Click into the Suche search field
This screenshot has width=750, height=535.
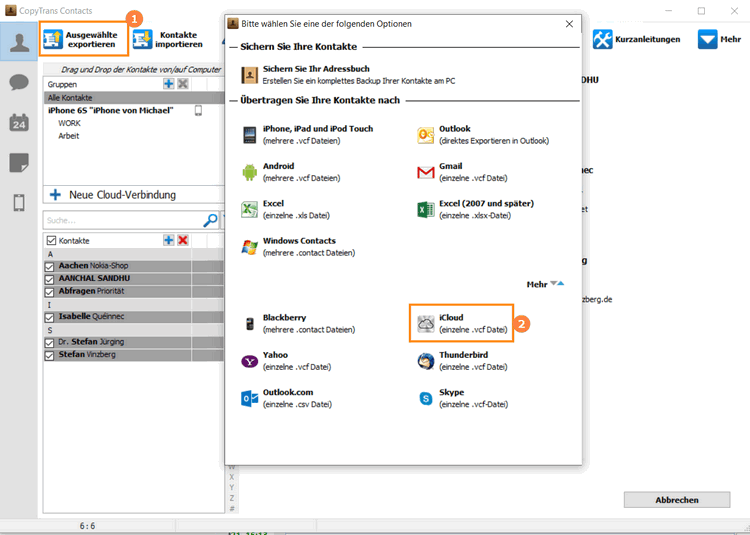point(123,220)
